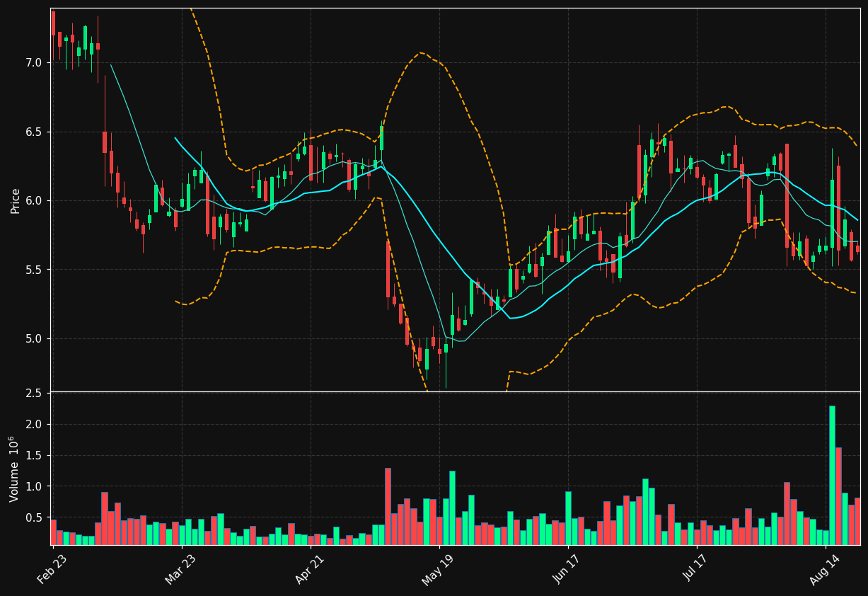Click the 6.0 price tick label
Viewport: 868px width, 596px height.
35,201
